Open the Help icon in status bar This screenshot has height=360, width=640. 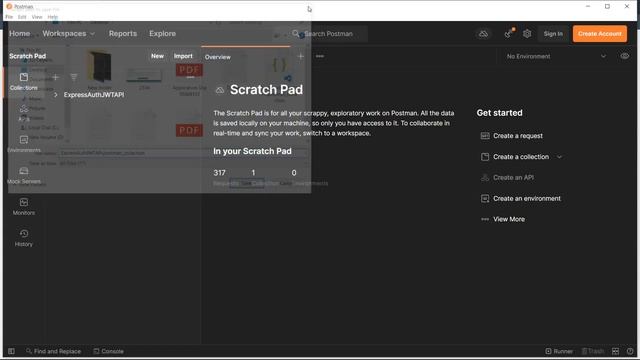click(630, 351)
